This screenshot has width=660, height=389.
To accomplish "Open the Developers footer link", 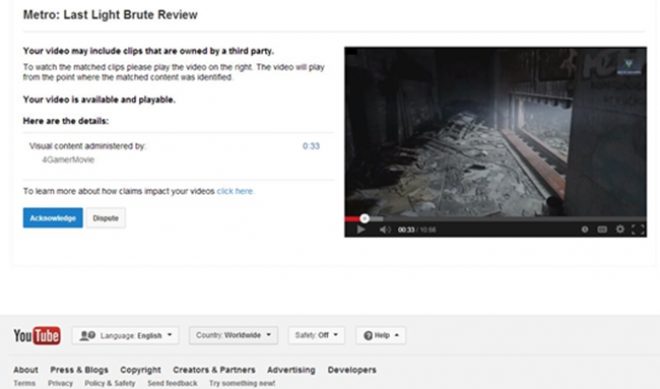I will click(352, 370).
